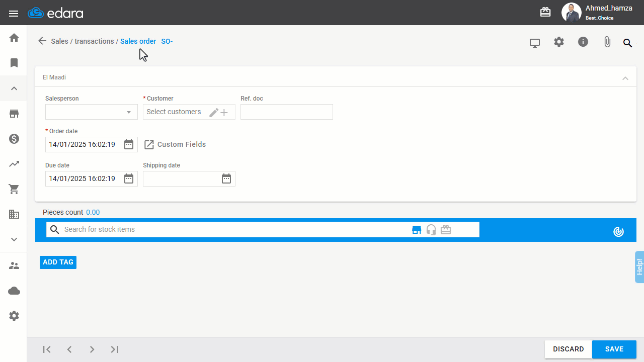Click the Ref. doc input field
644x362 pixels.
pos(287,112)
